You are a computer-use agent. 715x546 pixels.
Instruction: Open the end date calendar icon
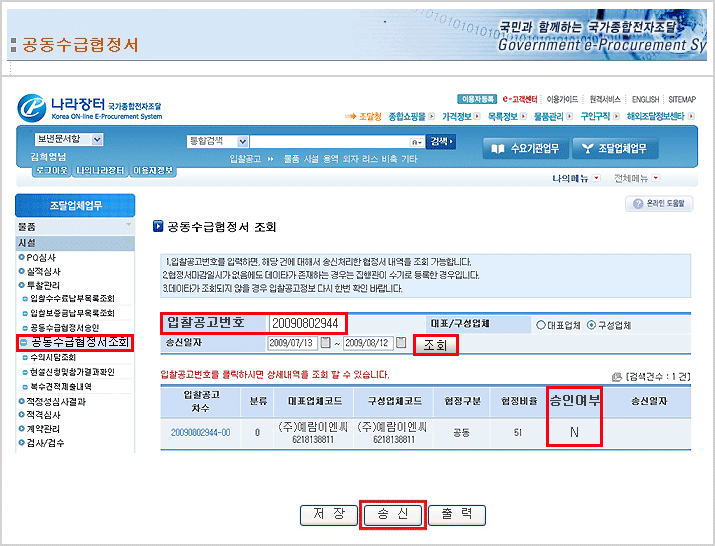tap(402, 344)
